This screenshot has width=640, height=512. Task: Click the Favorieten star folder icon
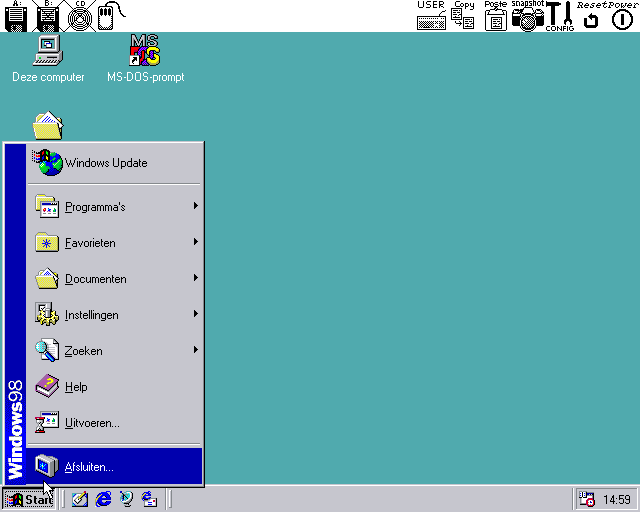tap(47, 242)
